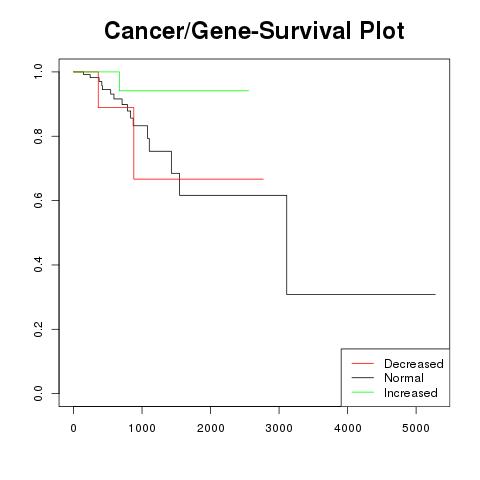Image resolution: width=480 pixels, height=480 pixels.
Task: Click the Cancer/Gene-Survival Plot title
Action: [254, 31]
